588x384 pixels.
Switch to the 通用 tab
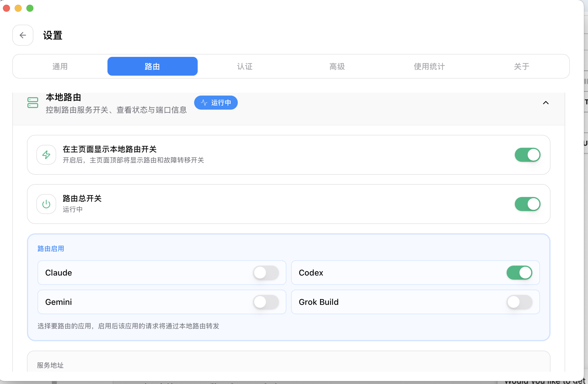point(60,67)
